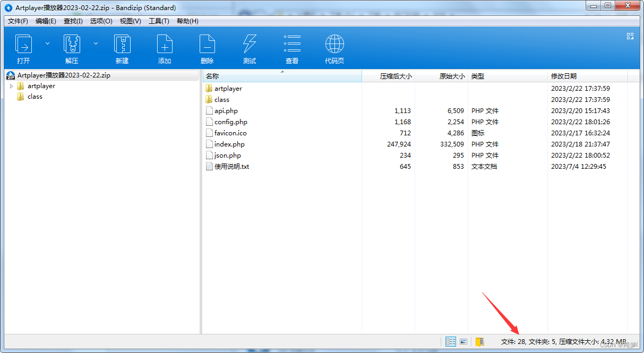Click the 2023/2/22 18:01:26 date of config.php
This screenshot has height=353, width=644.
click(580, 122)
